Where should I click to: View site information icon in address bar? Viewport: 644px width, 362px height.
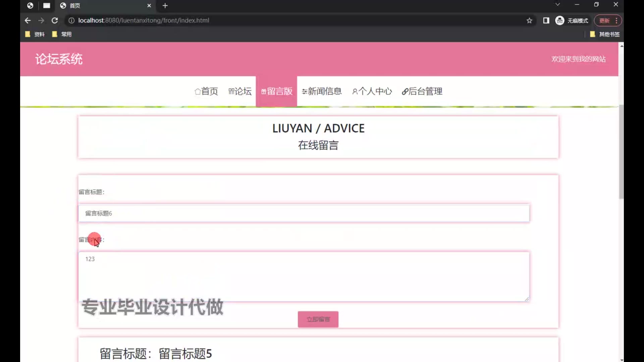click(71, 20)
